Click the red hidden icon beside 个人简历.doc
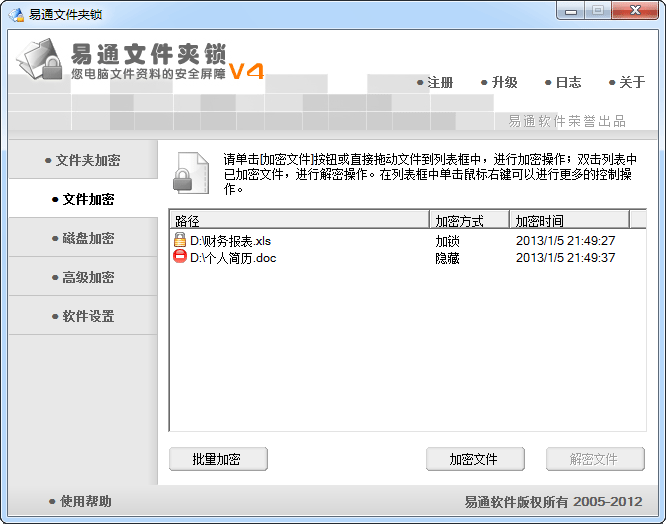This screenshot has width=666, height=524. point(180,256)
